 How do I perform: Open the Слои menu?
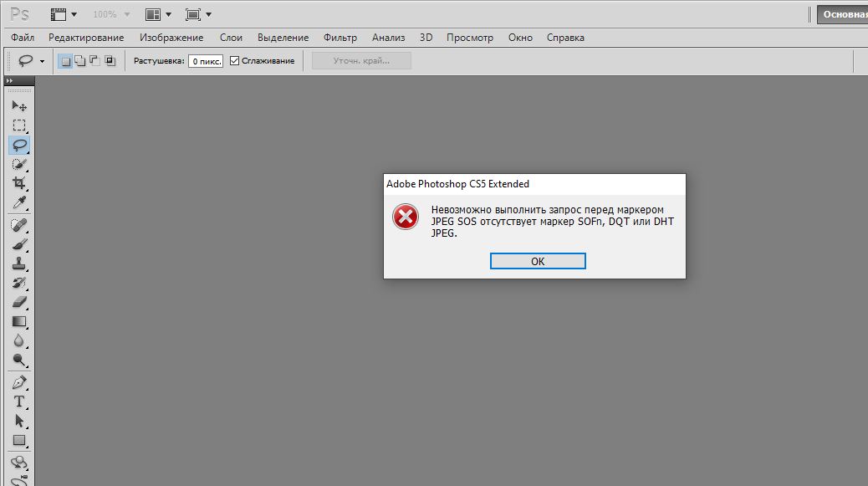tap(231, 38)
